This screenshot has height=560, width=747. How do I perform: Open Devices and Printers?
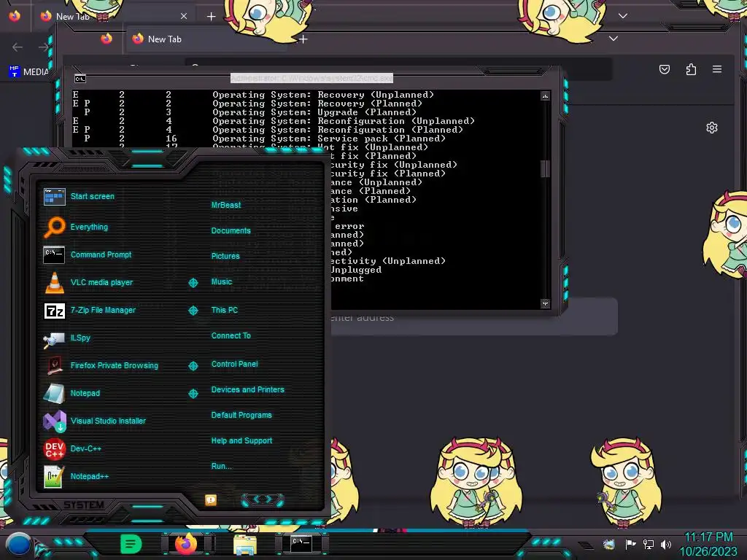[248, 389]
